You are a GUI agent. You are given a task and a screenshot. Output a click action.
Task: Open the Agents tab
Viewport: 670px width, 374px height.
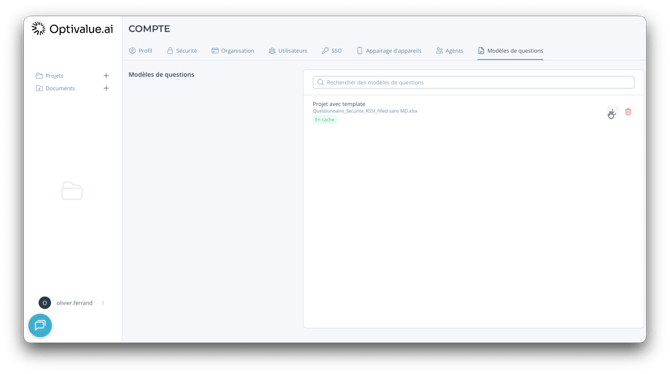coord(450,50)
